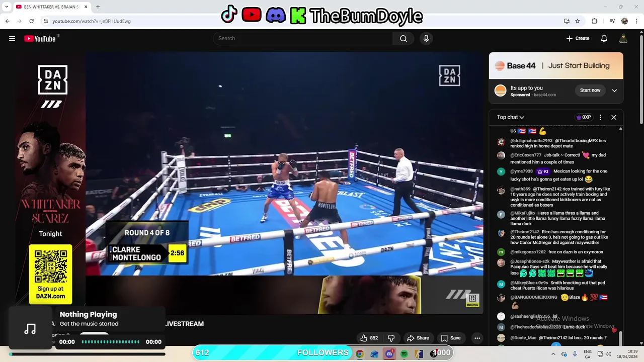The image size is (644, 362).
Task: Open Spotify from the taskbar
Action: [x=404, y=354]
